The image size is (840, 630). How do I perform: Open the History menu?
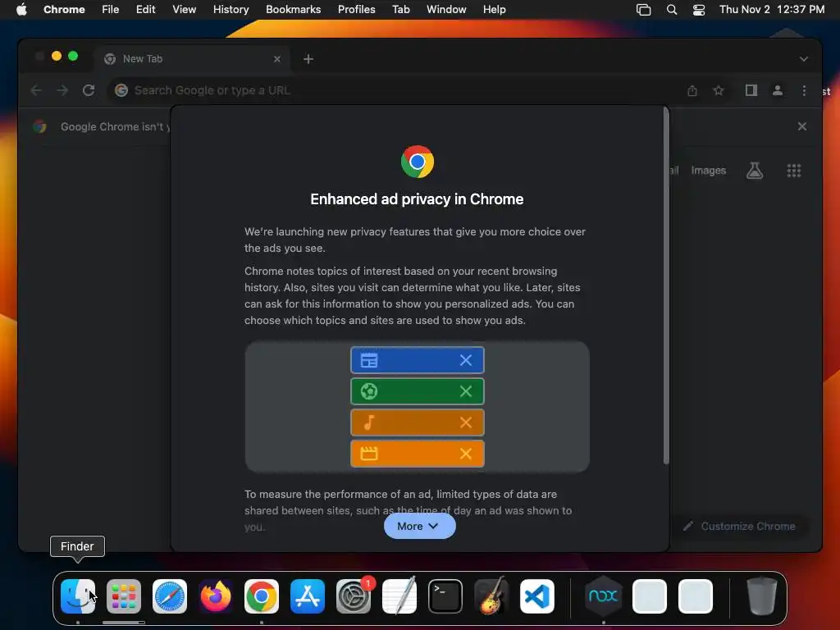pos(231,10)
